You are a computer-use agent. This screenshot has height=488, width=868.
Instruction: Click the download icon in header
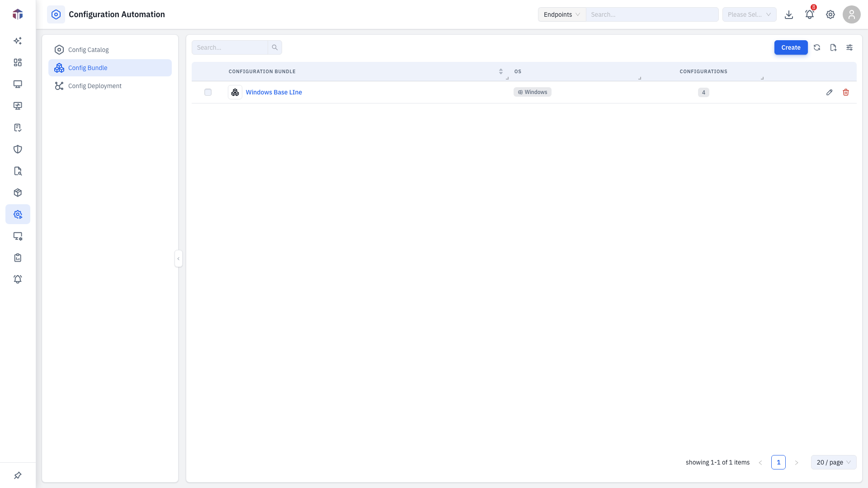pyautogui.click(x=789, y=14)
